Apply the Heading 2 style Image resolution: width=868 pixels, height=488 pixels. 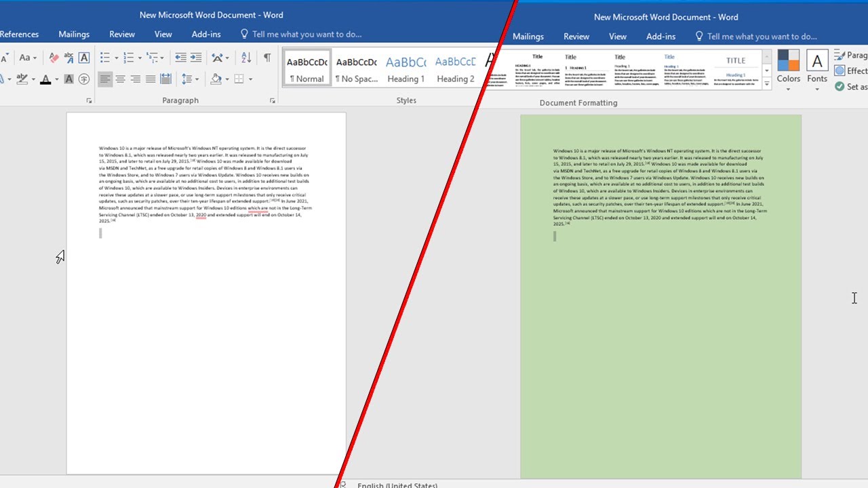pos(455,68)
